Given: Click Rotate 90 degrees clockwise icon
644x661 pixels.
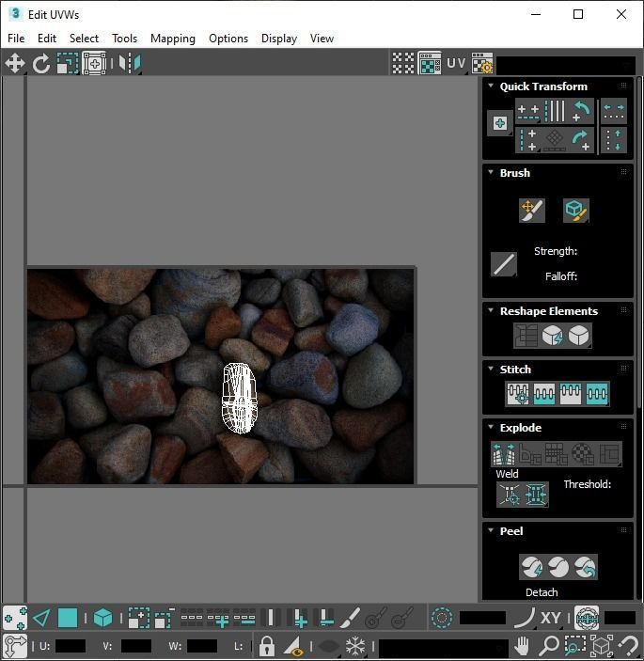Looking at the screenshot, I should [581, 140].
